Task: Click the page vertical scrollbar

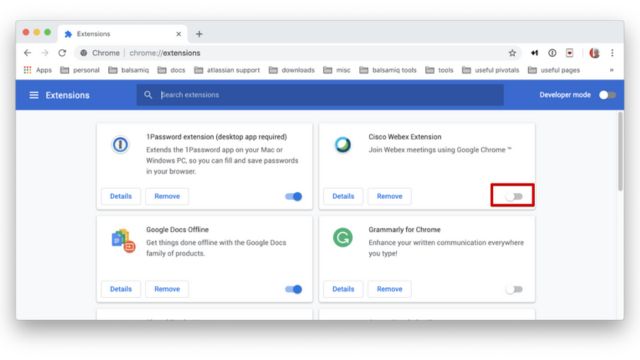Action: 620,151
